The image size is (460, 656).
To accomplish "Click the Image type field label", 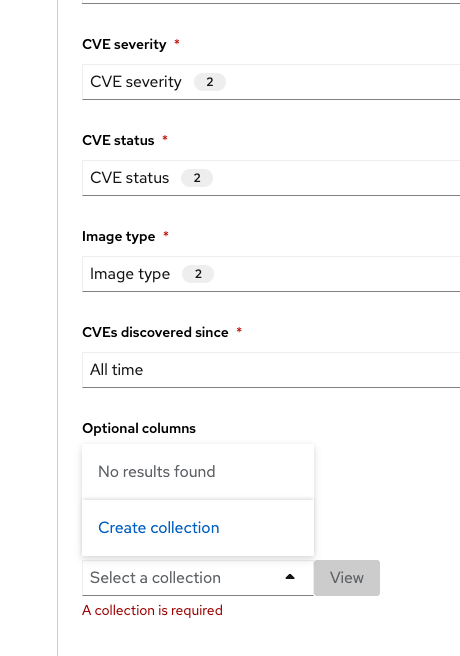I will click(x=119, y=236).
